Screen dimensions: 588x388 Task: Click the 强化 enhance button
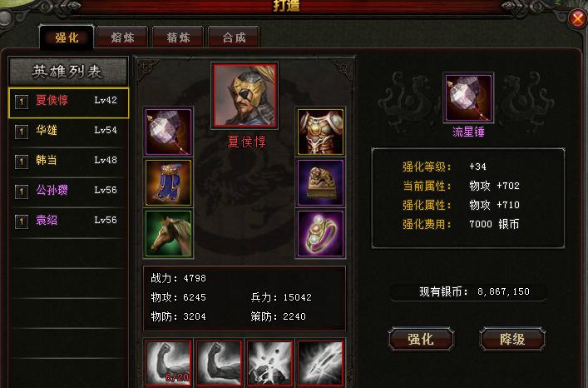click(421, 339)
